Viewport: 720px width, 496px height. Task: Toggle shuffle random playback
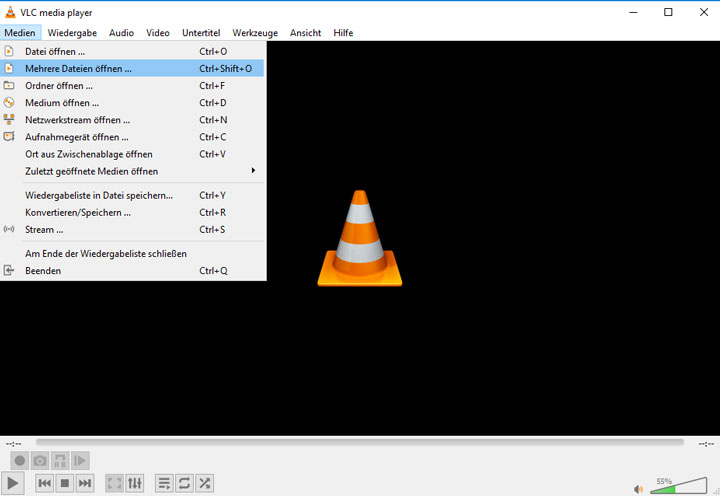tap(204, 483)
